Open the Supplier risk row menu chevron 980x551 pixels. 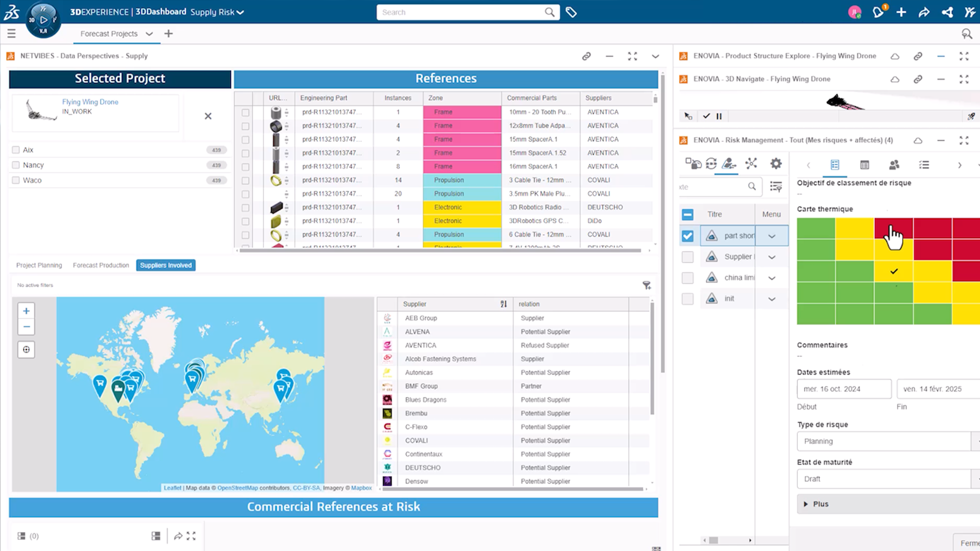(x=772, y=257)
